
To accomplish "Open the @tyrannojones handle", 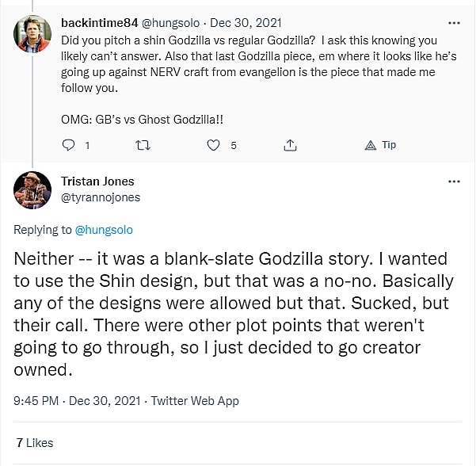I will point(101,197).
